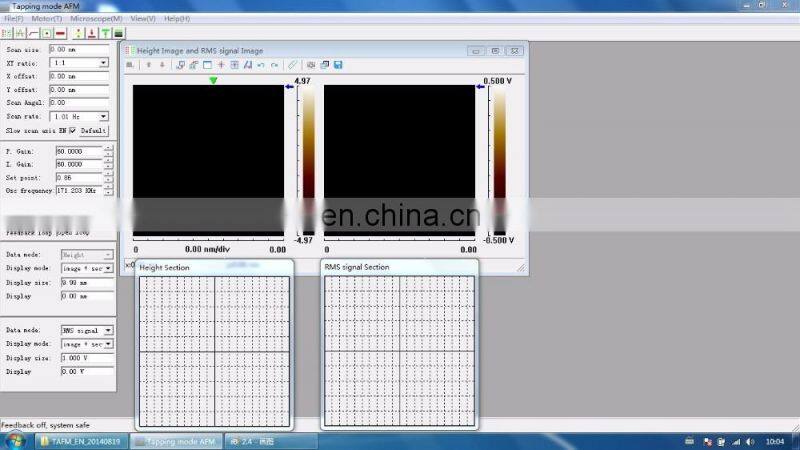Increase Set point with the up stepper
Image resolution: width=800 pixels, height=450 pixels.
point(108,174)
